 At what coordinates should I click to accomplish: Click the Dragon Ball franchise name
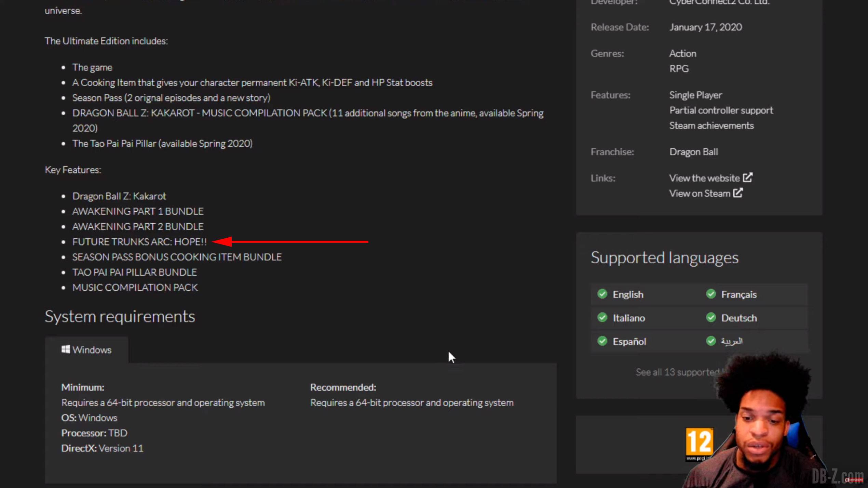pyautogui.click(x=693, y=151)
